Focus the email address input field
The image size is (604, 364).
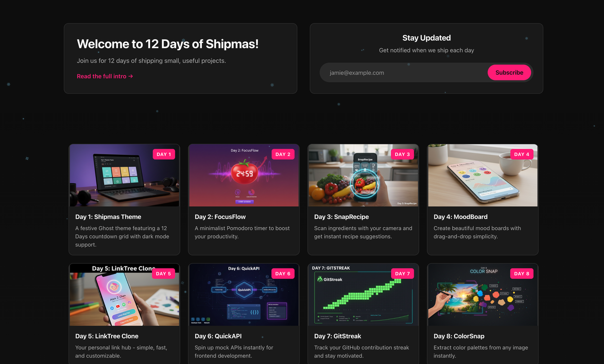[x=405, y=72]
